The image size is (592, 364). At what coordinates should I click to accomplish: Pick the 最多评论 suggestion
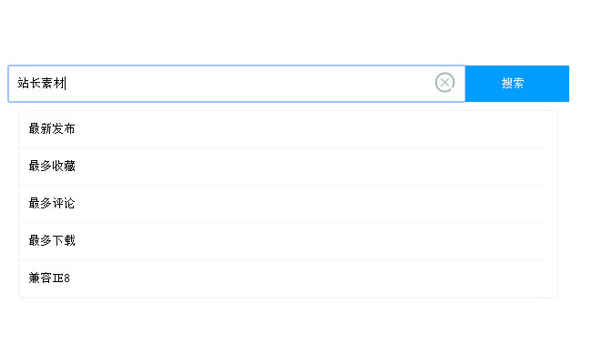click(x=53, y=204)
